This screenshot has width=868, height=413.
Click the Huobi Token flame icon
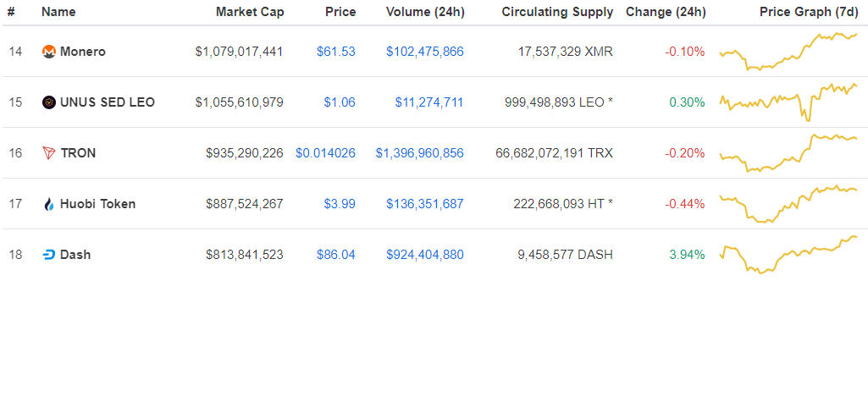point(49,204)
